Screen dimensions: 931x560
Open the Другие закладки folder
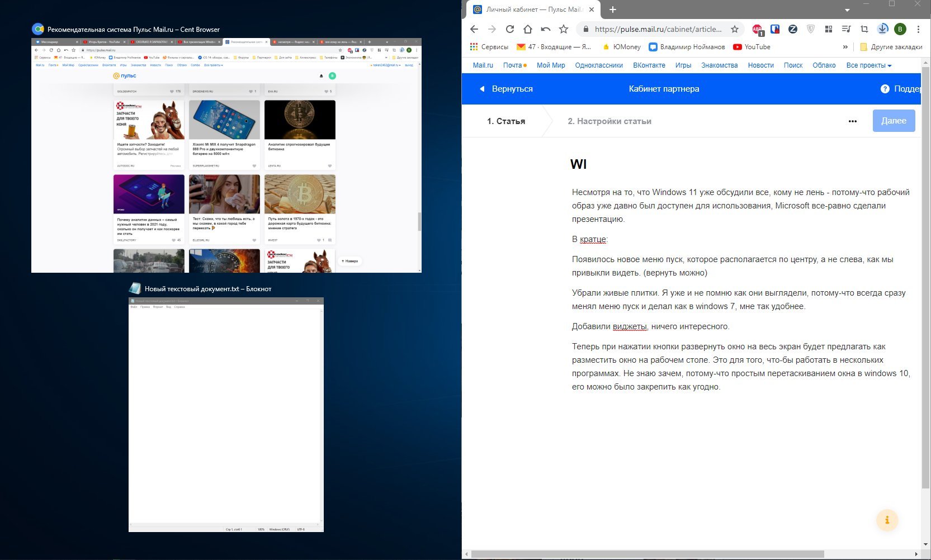coord(891,47)
